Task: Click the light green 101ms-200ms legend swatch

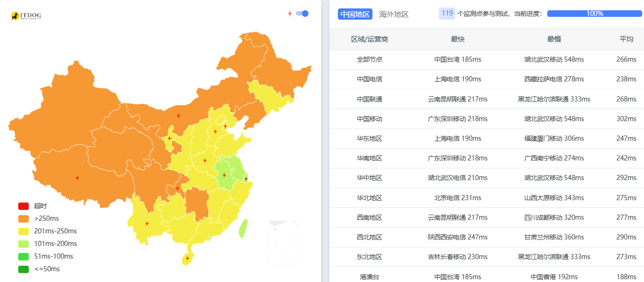Action: point(23,244)
